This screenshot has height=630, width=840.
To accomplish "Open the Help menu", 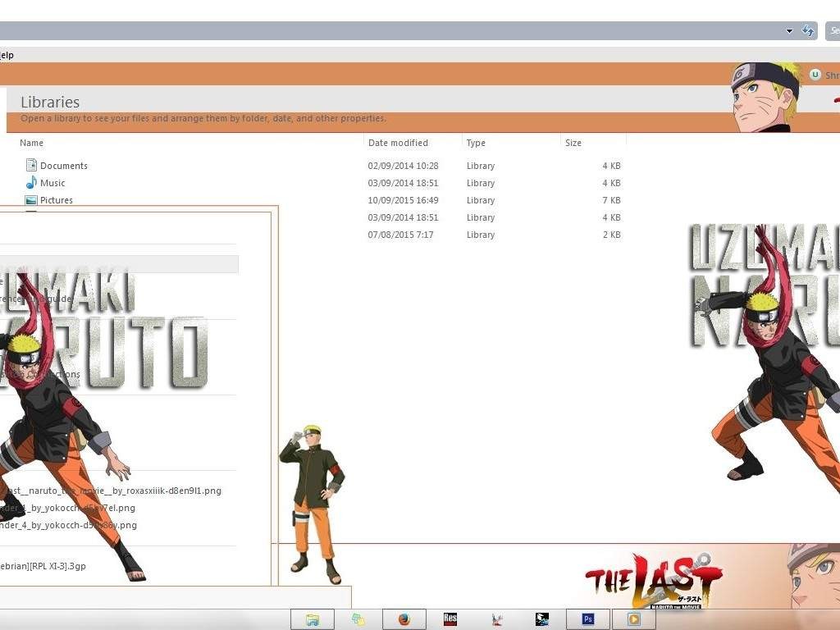I will [x=7, y=55].
